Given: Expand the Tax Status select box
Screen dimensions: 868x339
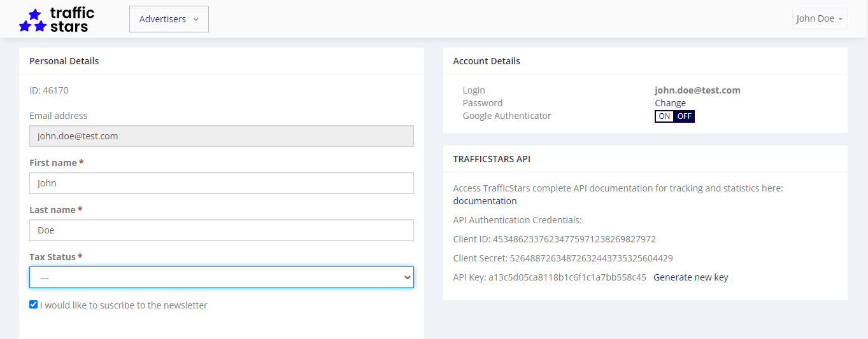Looking at the screenshot, I should 221,277.
